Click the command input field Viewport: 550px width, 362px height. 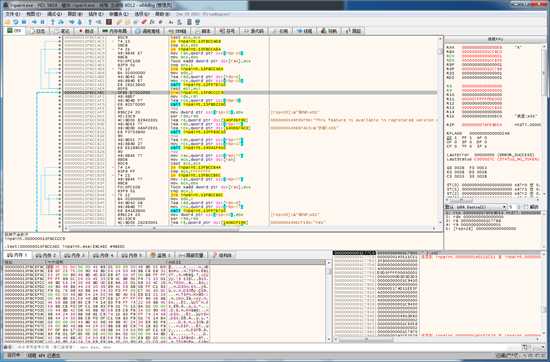[267, 347]
